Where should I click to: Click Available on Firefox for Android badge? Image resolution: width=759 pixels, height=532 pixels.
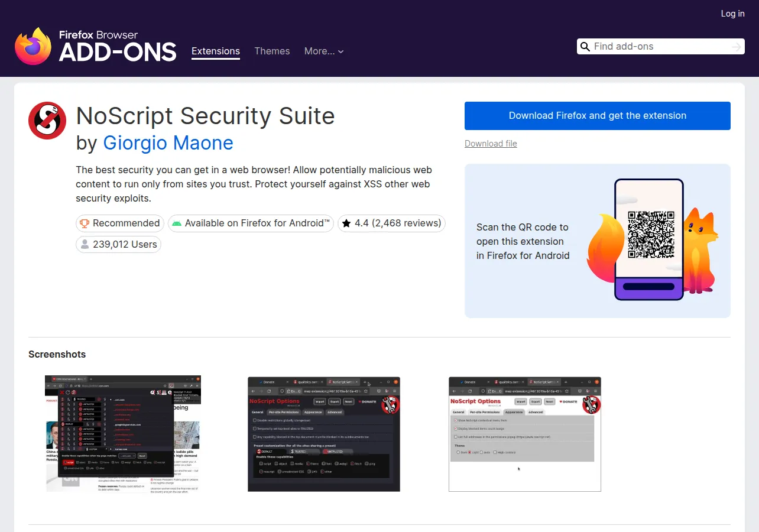coord(251,223)
